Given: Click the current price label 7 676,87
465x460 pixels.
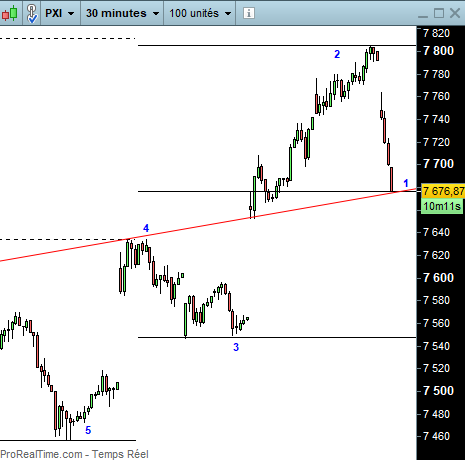Looking at the screenshot, I should point(443,191).
